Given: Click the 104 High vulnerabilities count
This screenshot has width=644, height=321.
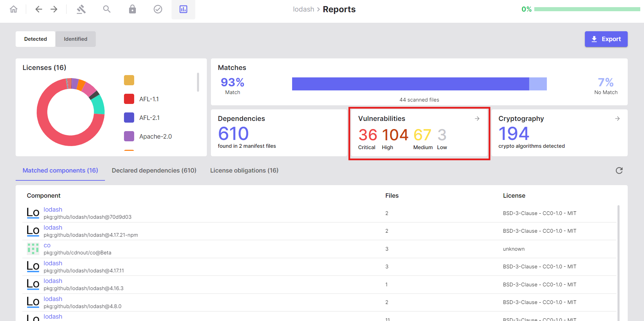Looking at the screenshot, I should pos(395,135).
